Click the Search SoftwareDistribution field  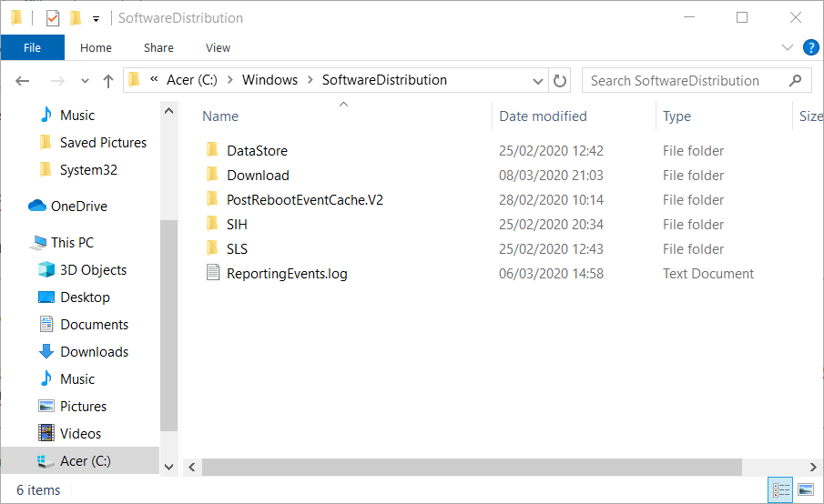click(683, 80)
